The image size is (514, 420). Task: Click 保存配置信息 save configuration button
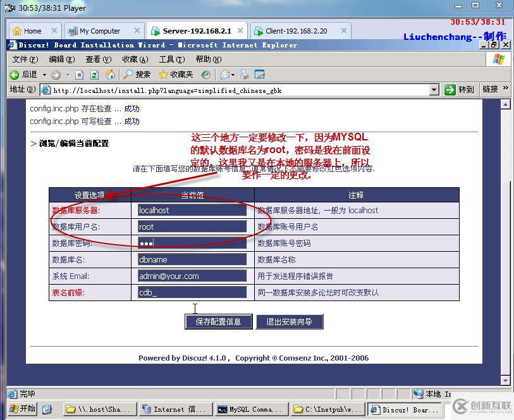click(x=219, y=321)
